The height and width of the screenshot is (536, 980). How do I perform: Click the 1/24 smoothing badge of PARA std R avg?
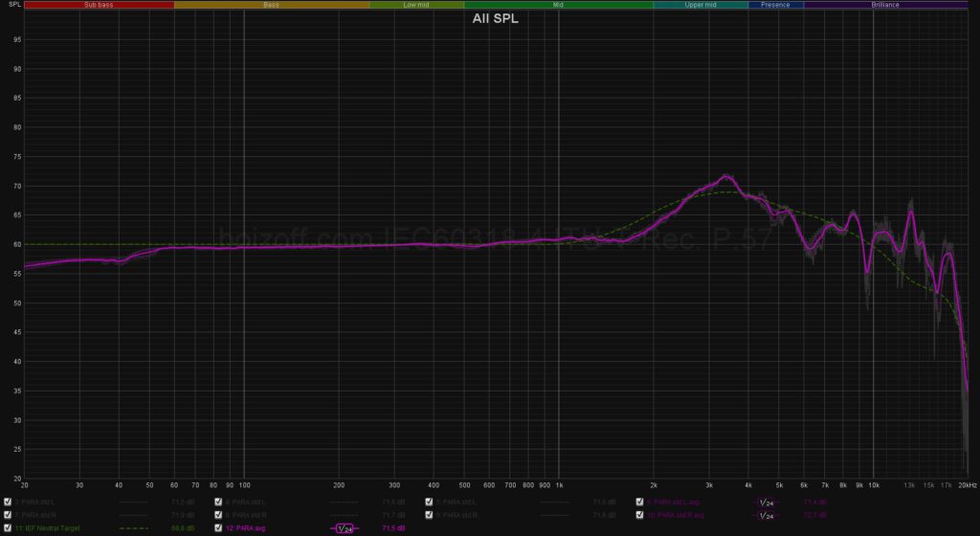766,515
